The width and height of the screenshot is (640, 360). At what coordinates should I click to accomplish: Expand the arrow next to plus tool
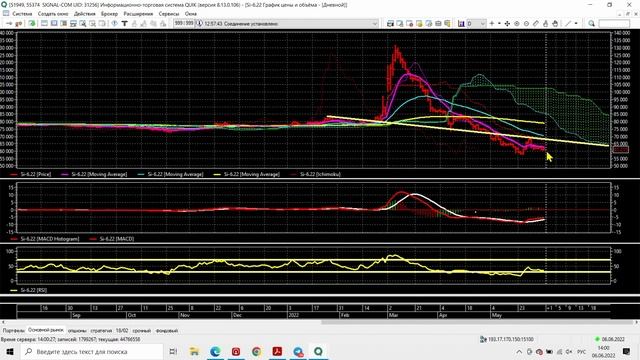click(499, 23)
